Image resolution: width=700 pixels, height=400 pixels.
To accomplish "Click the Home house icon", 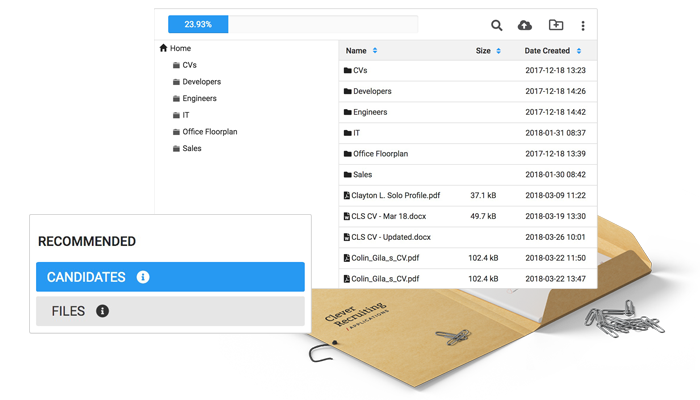I will (x=163, y=48).
